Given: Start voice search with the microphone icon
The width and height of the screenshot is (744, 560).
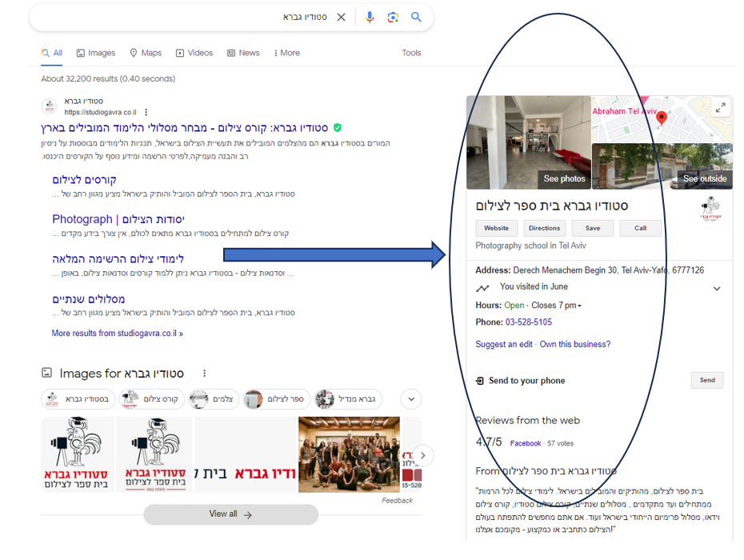Looking at the screenshot, I should point(370,18).
